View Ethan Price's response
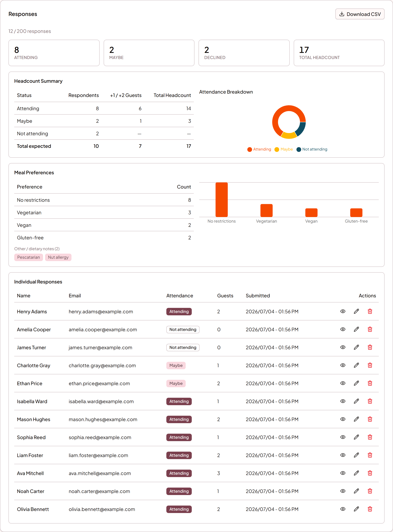The width and height of the screenshot is (393, 532). pos(343,383)
